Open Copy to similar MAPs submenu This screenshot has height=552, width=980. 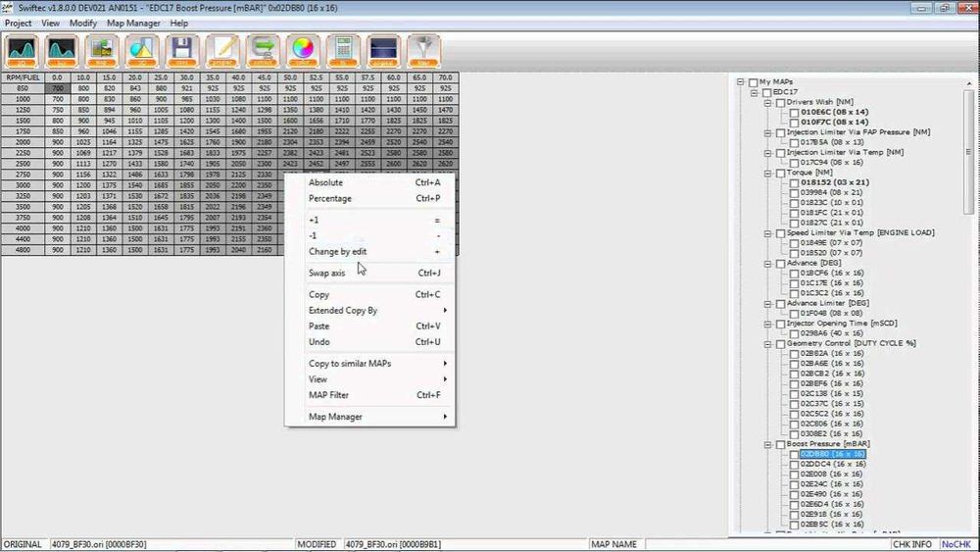tap(370, 363)
